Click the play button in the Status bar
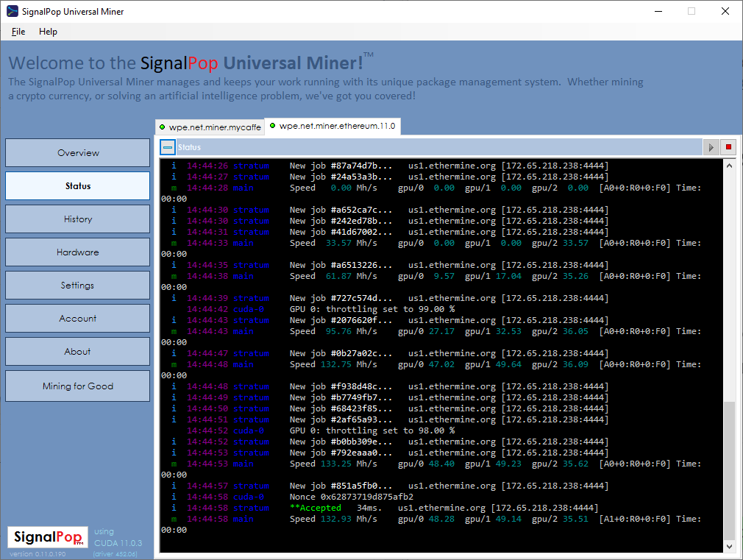The height and width of the screenshot is (560, 743). [x=711, y=147]
